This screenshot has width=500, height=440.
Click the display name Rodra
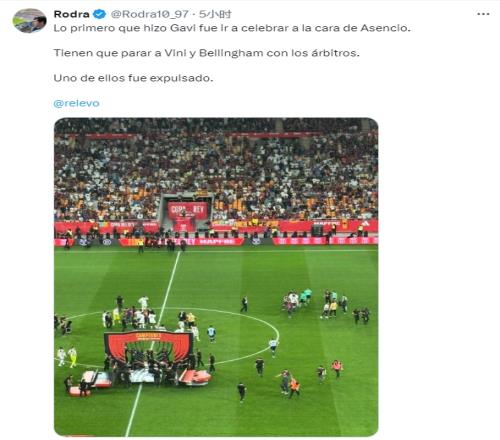(x=71, y=14)
